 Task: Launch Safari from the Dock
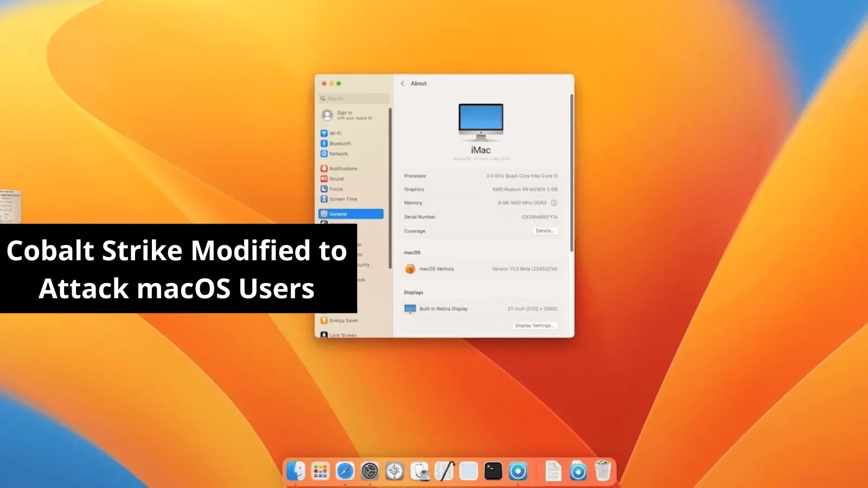345,471
